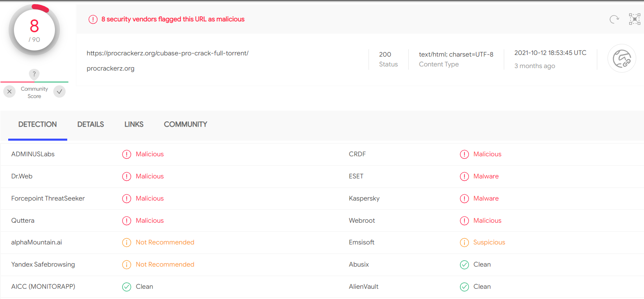Click the globe link icon

pos(621,59)
